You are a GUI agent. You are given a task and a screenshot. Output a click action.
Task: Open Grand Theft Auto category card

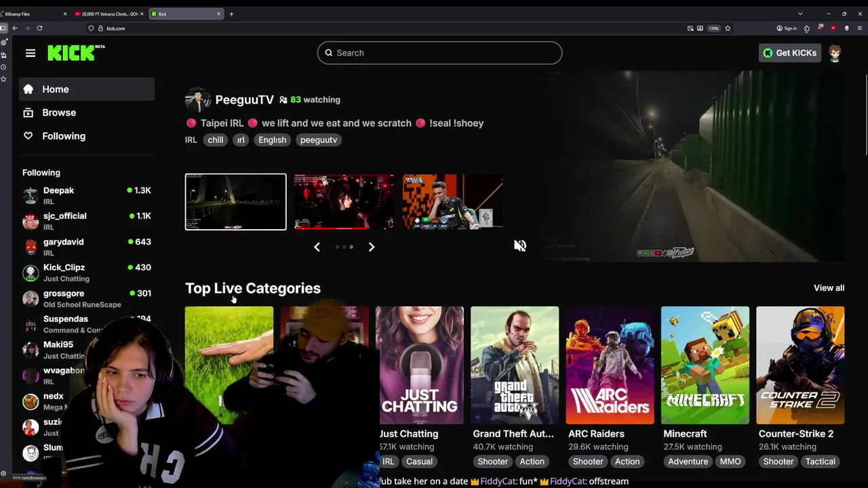tap(515, 365)
